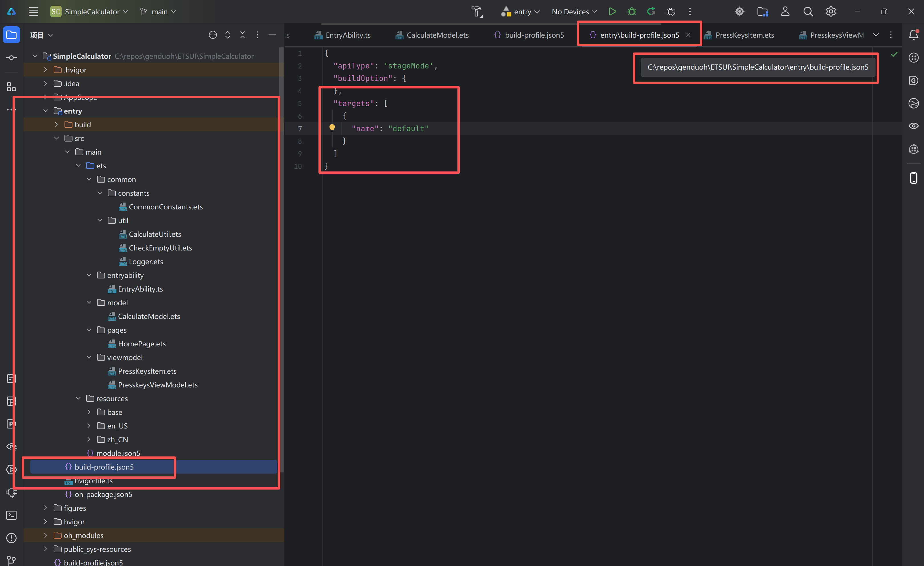Close the entry\build-profile.json5 tab
The image size is (924, 566).
[x=688, y=35]
